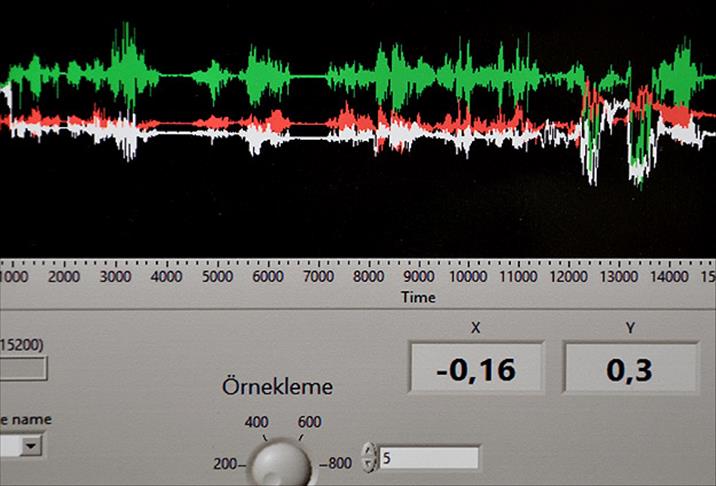Screen dimensions: 716x486
Task: Click the 9000 mark on the time axis
Action: [x=420, y=276]
